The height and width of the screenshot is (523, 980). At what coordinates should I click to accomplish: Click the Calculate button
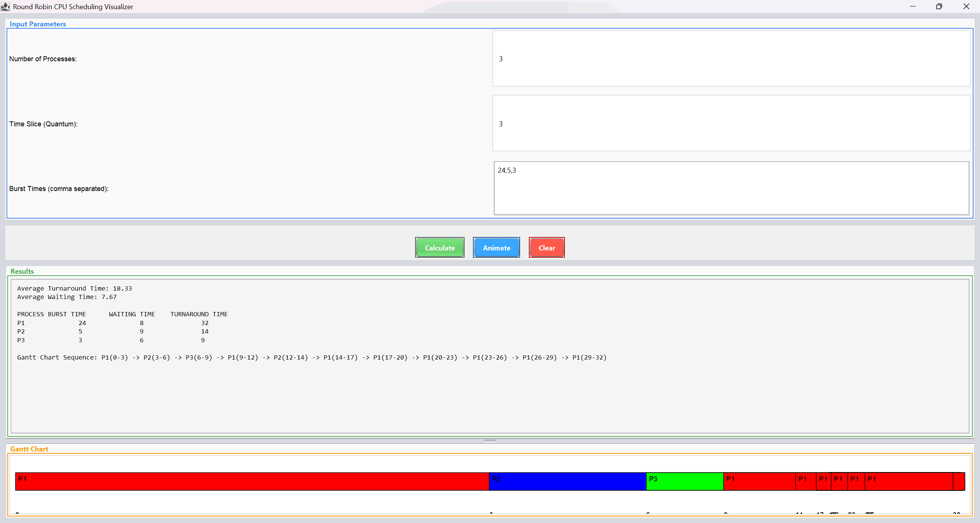(x=439, y=247)
